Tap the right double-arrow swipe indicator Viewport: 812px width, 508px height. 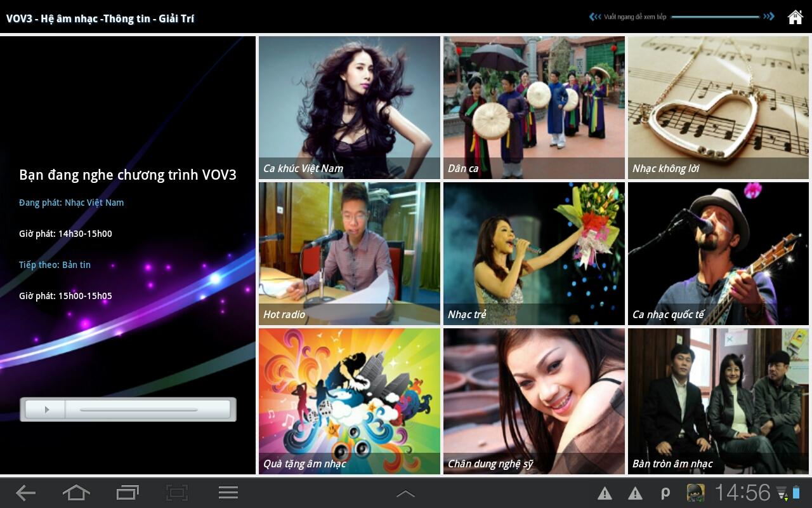point(769,17)
